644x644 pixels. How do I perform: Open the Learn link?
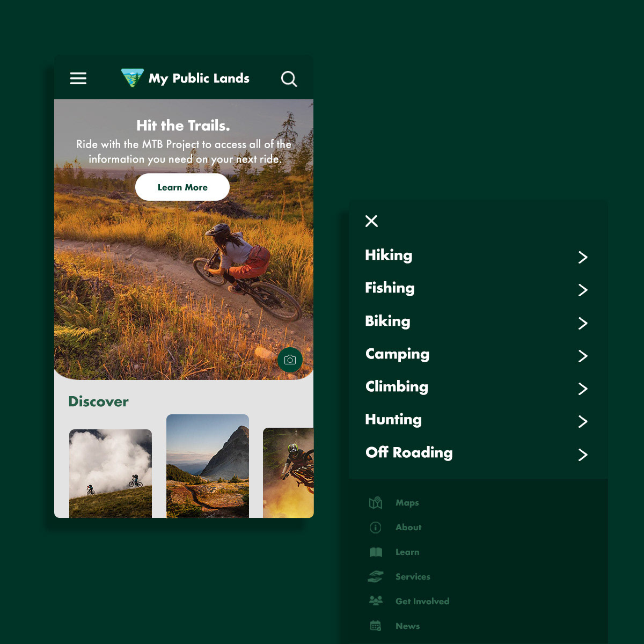407,552
